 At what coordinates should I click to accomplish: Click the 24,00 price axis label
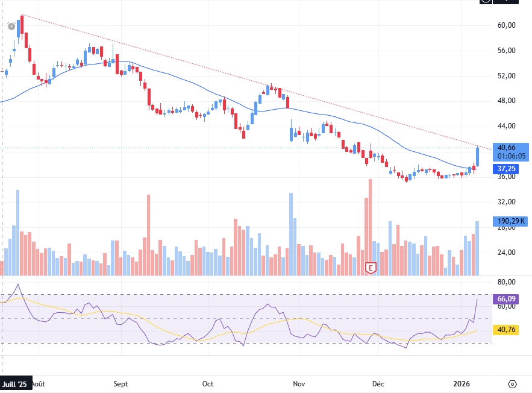coord(506,253)
